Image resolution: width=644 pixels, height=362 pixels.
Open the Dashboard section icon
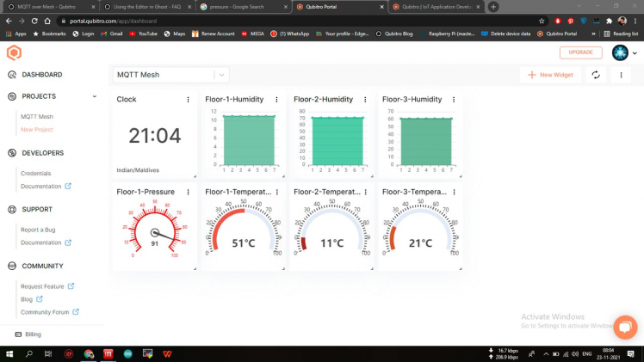pos(12,75)
